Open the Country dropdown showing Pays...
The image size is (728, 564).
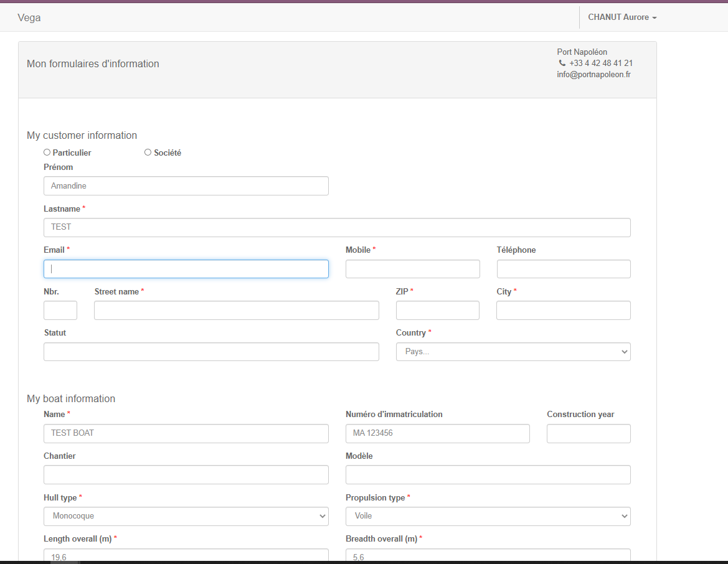click(x=513, y=352)
